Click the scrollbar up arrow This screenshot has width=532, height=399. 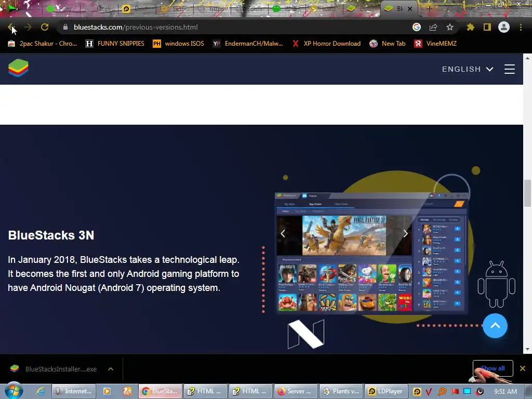point(527,58)
